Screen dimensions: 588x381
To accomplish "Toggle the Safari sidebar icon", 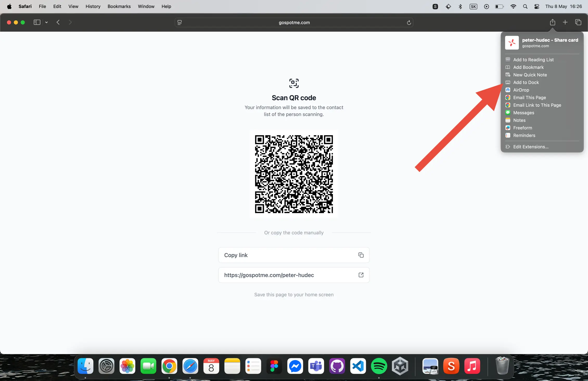I will [37, 22].
